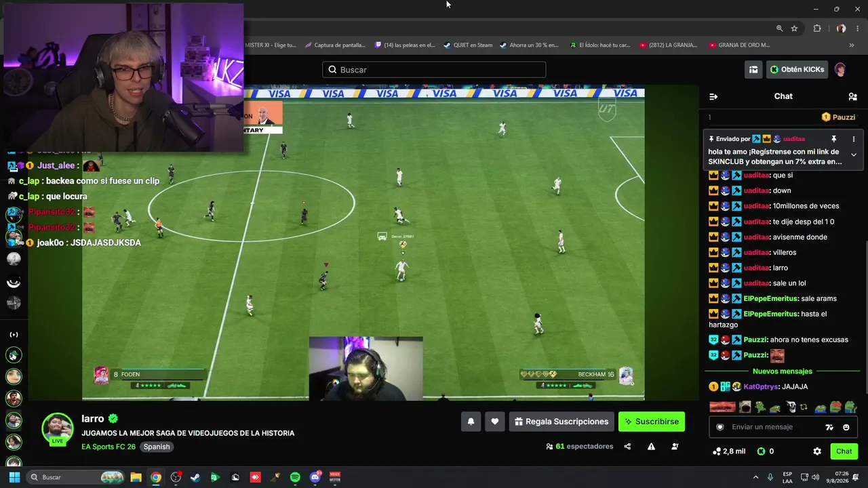
Task: Open the share stream icon
Action: point(627,447)
